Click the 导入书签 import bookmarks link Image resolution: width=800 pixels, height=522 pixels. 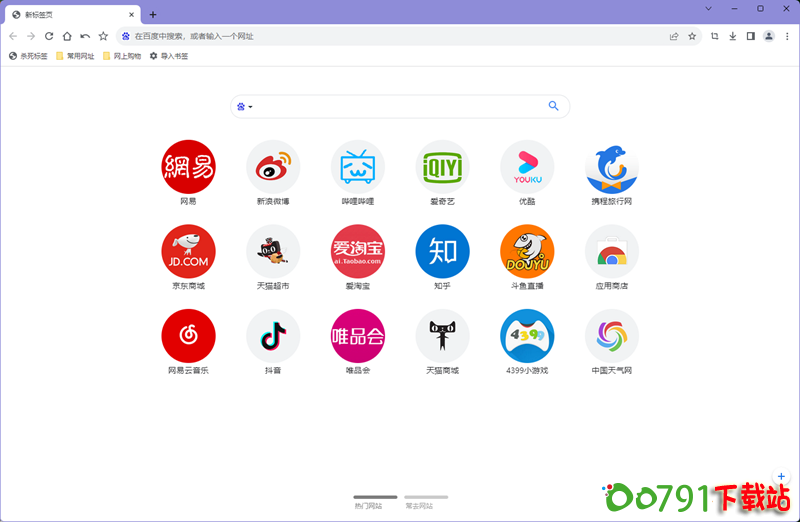click(169, 56)
